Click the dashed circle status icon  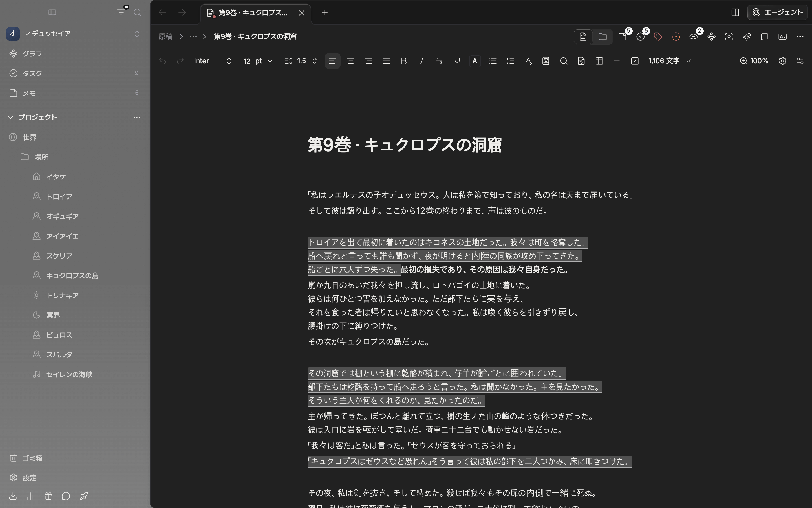click(x=676, y=37)
